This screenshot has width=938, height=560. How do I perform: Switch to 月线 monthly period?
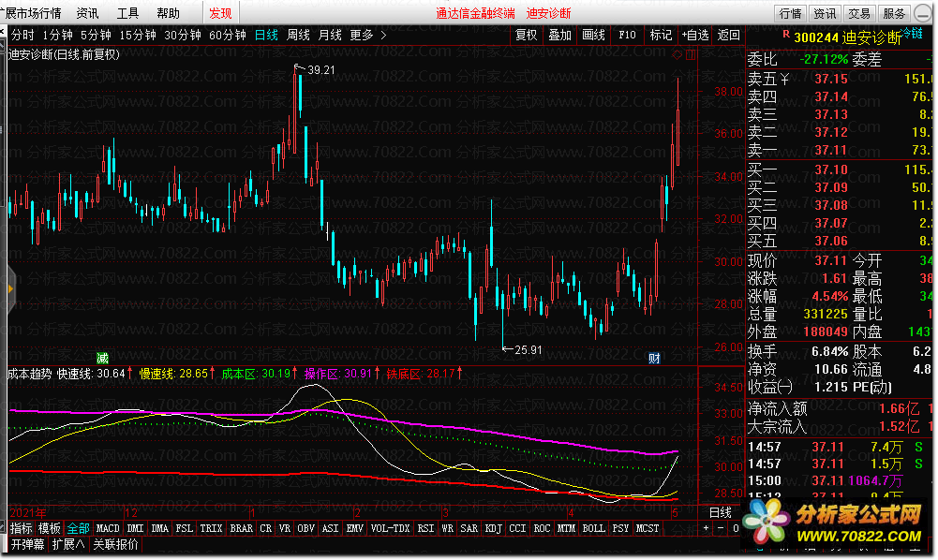tap(330, 36)
